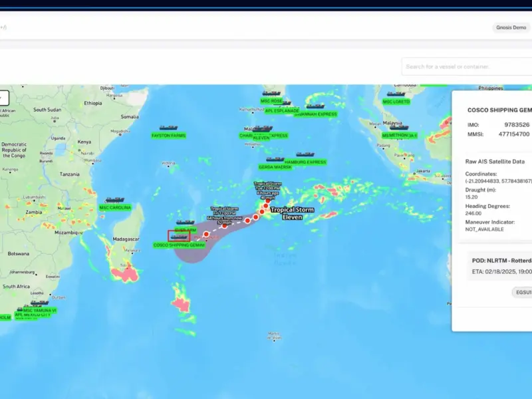Image resolution: width=532 pixels, height=399 pixels.
Task: Click the COSCO SHIPPING GEMINI green name label
Action: [179, 245]
